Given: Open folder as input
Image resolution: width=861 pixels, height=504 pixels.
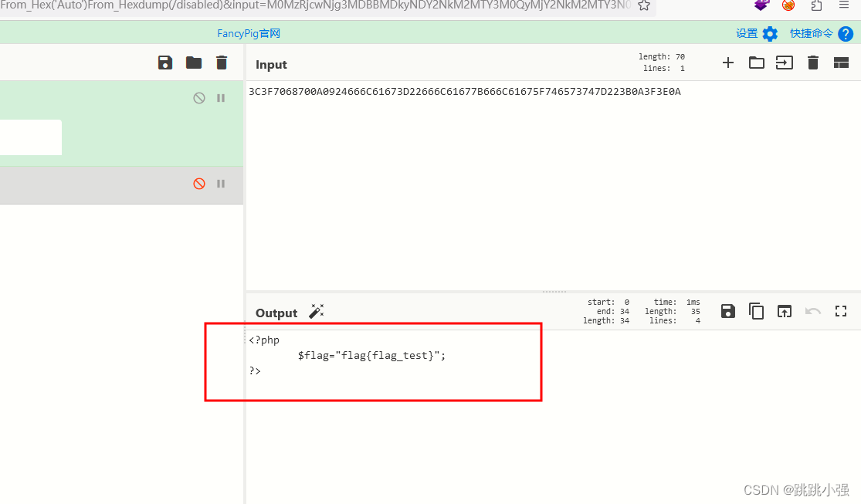Looking at the screenshot, I should (x=757, y=63).
